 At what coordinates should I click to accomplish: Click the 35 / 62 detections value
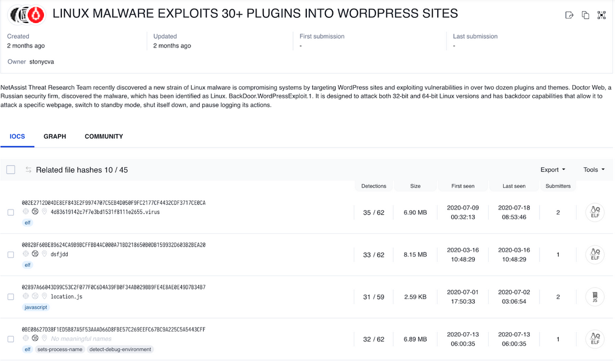click(374, 212)
